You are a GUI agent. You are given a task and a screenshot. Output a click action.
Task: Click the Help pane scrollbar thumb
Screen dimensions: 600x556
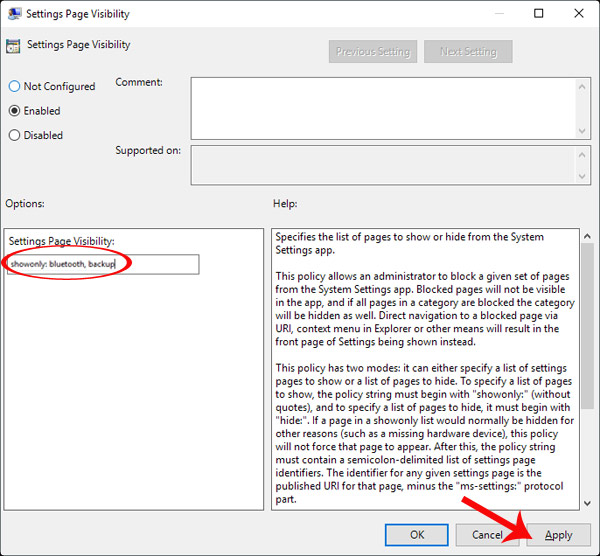[587, 326]
